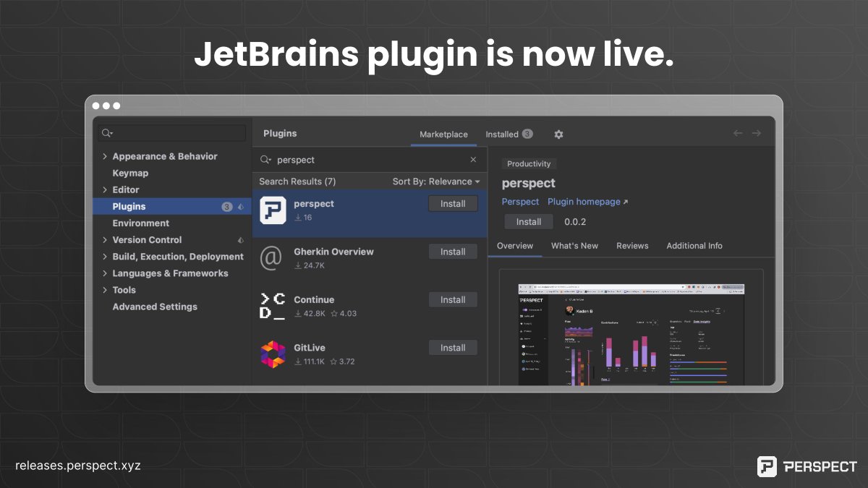Open the Perspect vendor link
This screenshot has height=488, width=868.
pos(520,202)
